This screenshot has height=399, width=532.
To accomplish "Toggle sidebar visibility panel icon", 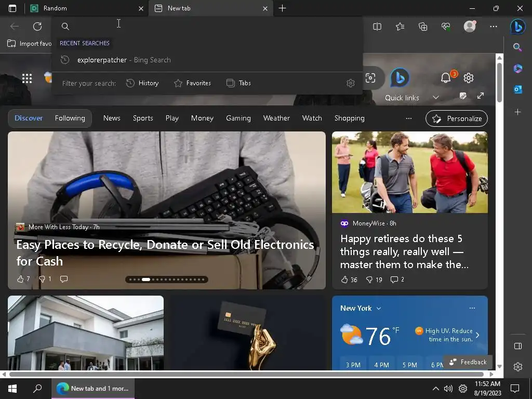I will pyautogui.click(x=518, y=345).
